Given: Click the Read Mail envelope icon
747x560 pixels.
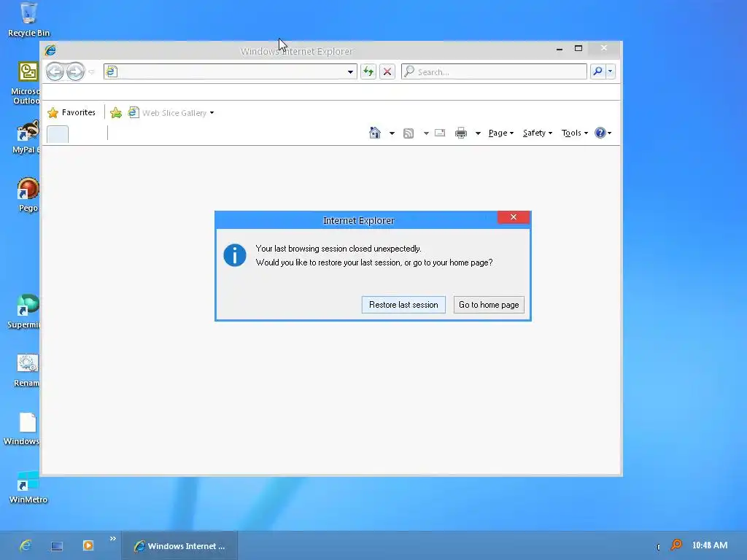Looking at the screenshot, I should [440, 133].
